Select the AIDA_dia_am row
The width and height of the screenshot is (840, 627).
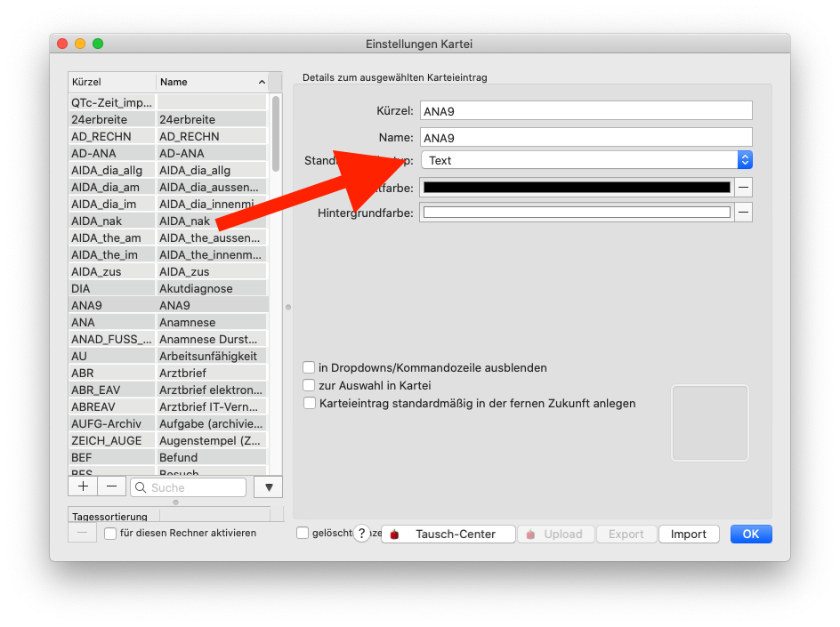pos(167,188)
